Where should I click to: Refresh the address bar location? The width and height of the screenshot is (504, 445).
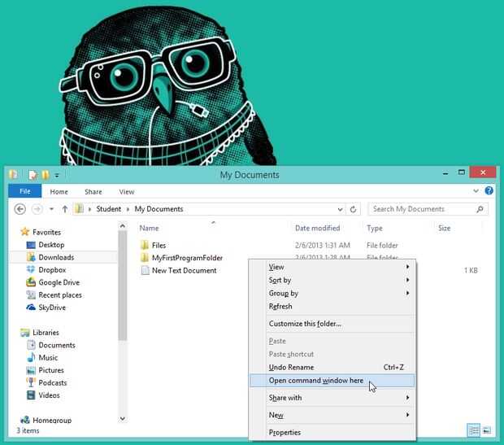tap(353, 209)
